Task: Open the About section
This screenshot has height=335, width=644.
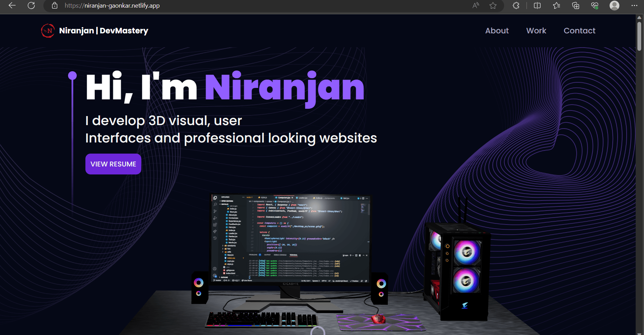Action: [497, 31]
